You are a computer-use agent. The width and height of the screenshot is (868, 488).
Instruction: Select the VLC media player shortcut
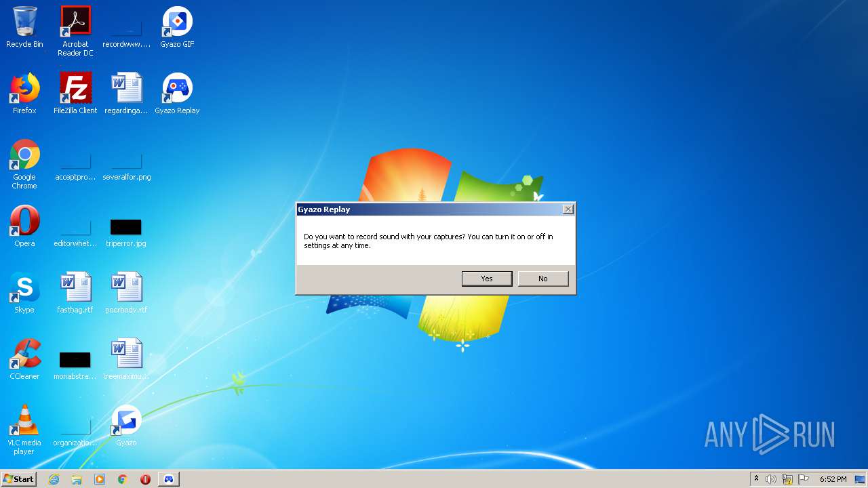(24, 430)
